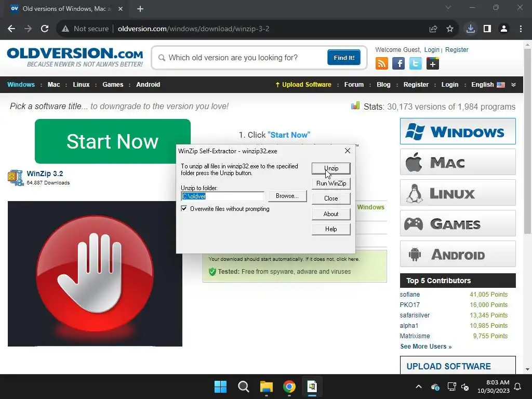The height and width of the screenshot is (399, 532).
Task: Click the red stop hand image
Action: 95,274
